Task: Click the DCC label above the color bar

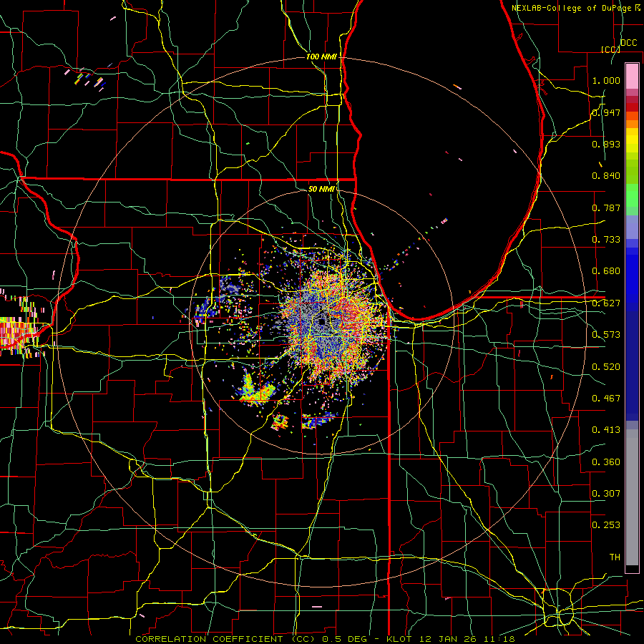Action: click(629, 43)
